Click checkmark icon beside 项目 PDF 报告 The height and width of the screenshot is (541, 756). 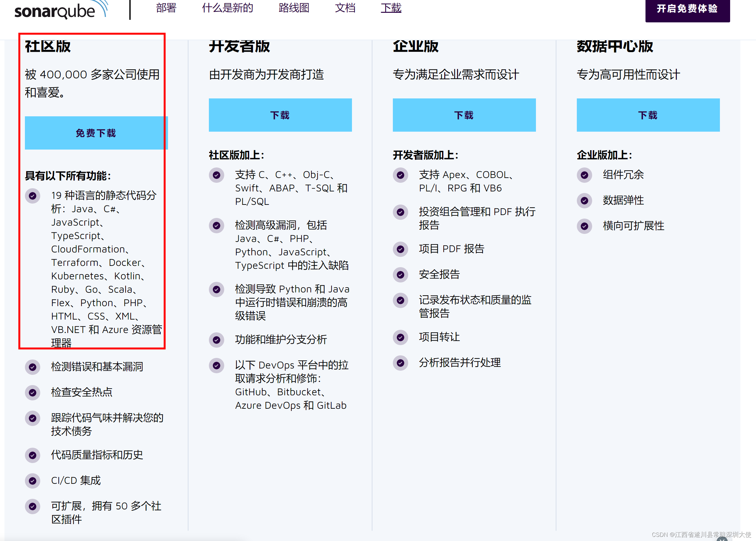pos(401,249)
